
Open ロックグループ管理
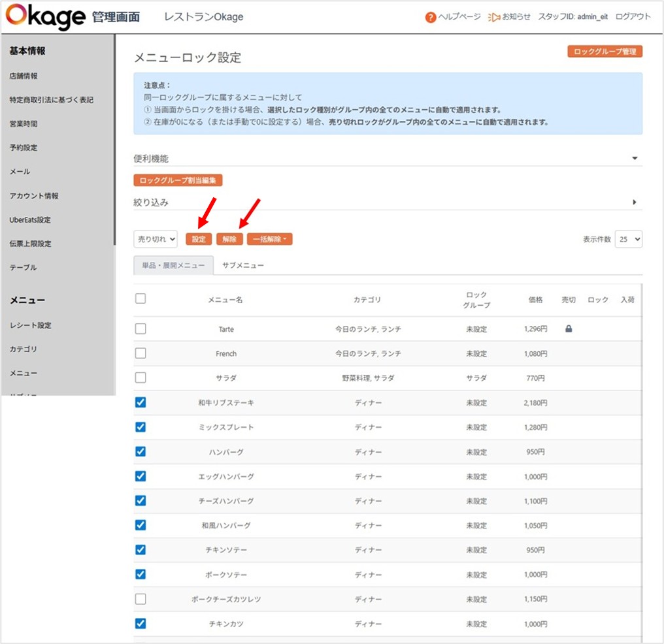[x=605, y=52]
